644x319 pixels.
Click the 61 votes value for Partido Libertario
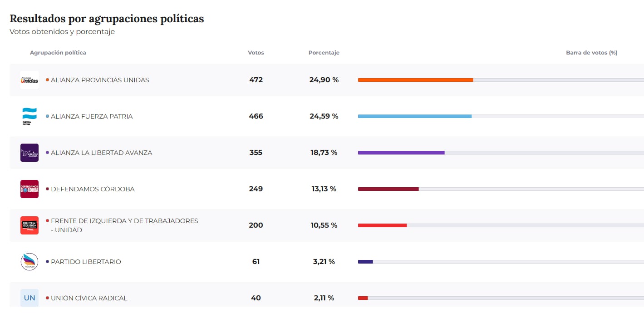pyautogui.click(x=256, y=262)
